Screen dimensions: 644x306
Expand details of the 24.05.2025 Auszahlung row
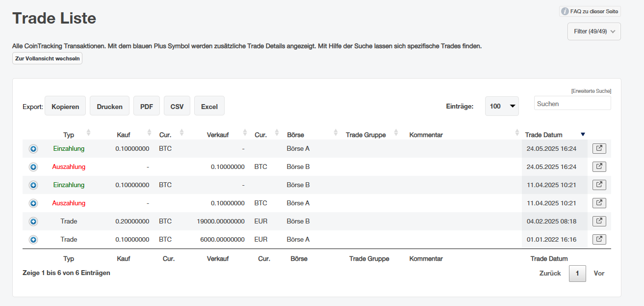pyautogui.click(x=33, y=167)
